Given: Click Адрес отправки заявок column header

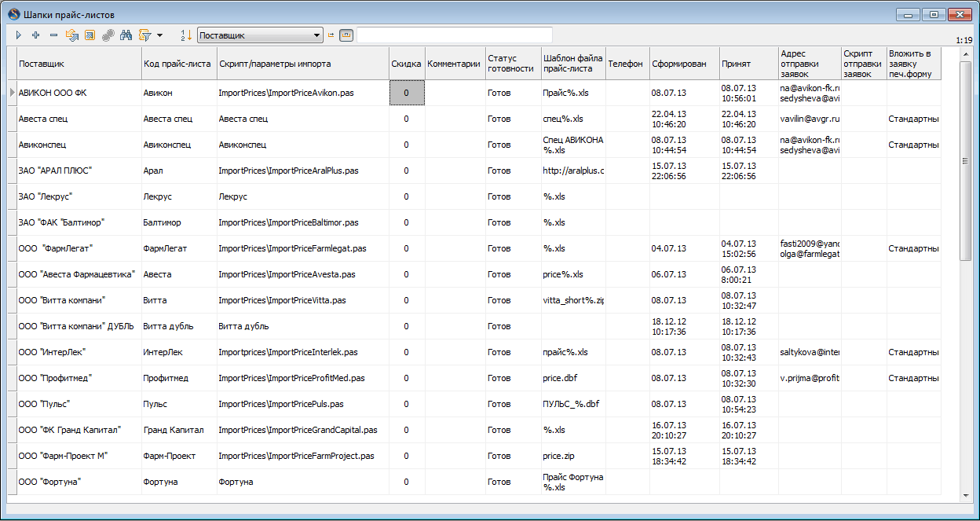Looking at the screenshot, I should (x=810, y=64).
